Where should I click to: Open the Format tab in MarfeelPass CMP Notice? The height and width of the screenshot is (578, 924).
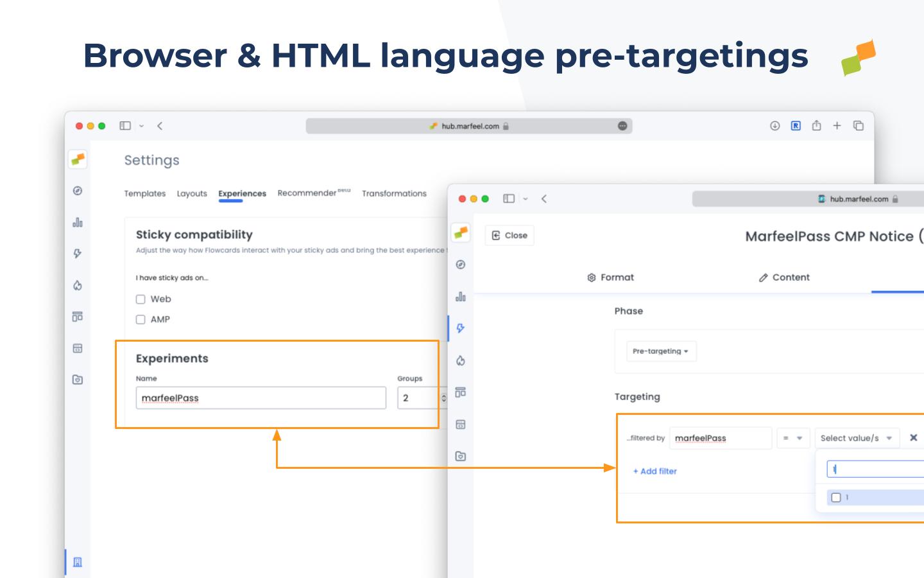click(610, 277)
